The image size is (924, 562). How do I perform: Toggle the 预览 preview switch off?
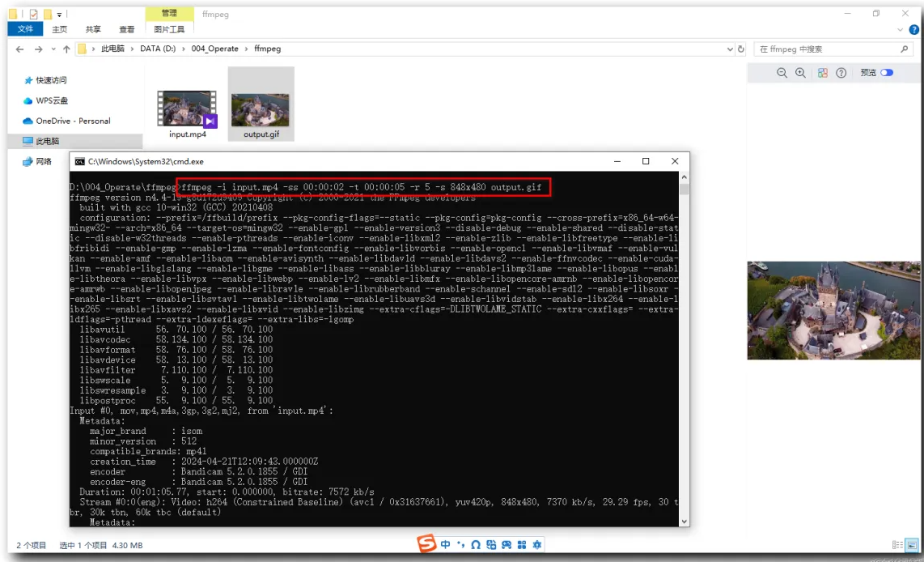click(887, 73)
